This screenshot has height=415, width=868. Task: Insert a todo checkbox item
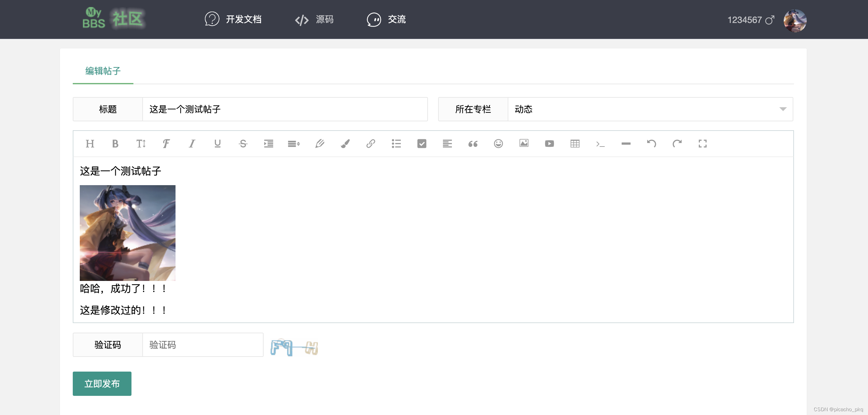(x=422, y=144)
